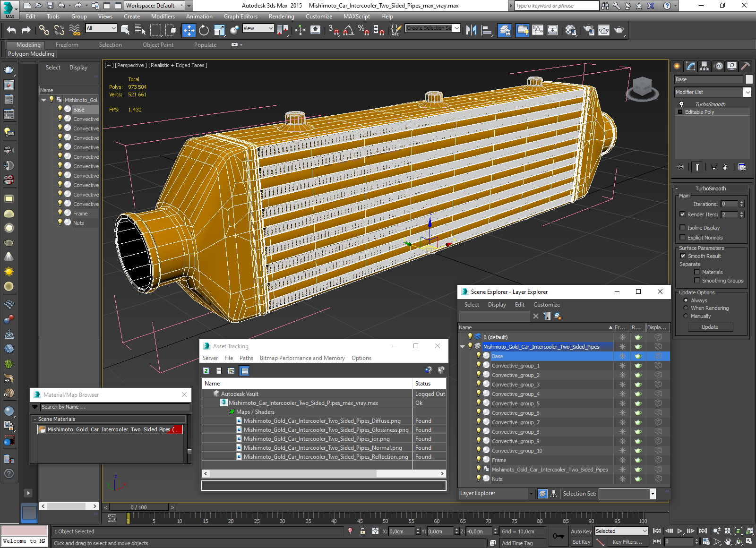The height and width of the screenshot is (548, 756).
Task: Open the Utilities command panel tab
Action: tap(746, 66)
